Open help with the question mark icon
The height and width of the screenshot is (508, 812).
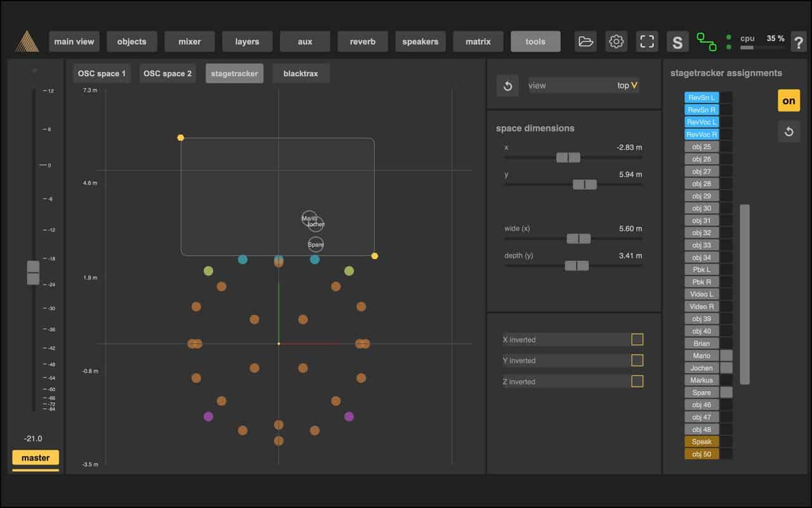pos(798,42)
